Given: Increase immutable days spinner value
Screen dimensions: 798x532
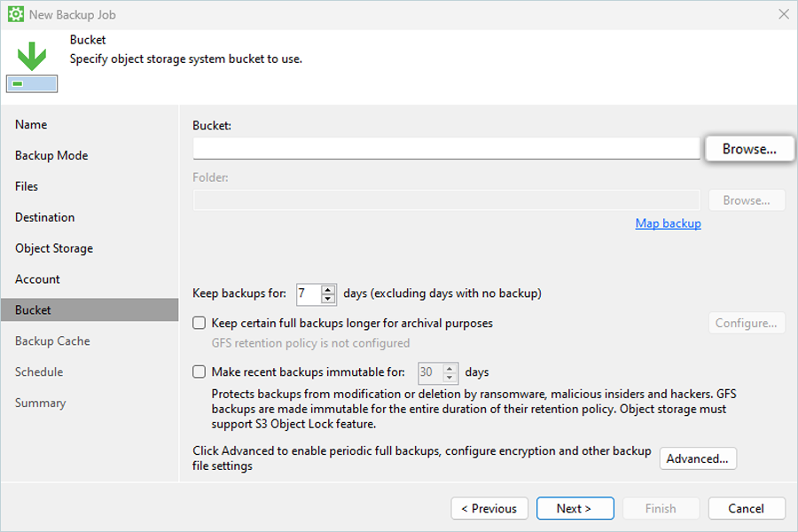Looking at the screenshot, I should pyautogui.click(x=450, y=368).
